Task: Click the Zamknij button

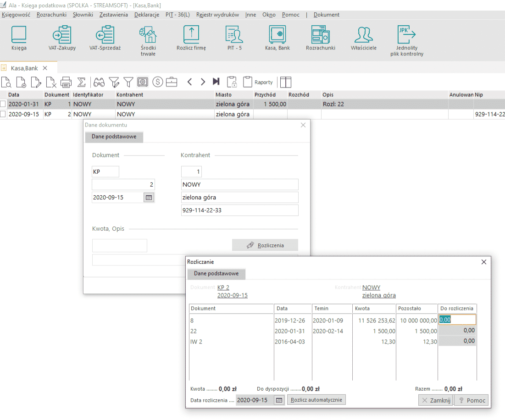Action: coord(436,400)
